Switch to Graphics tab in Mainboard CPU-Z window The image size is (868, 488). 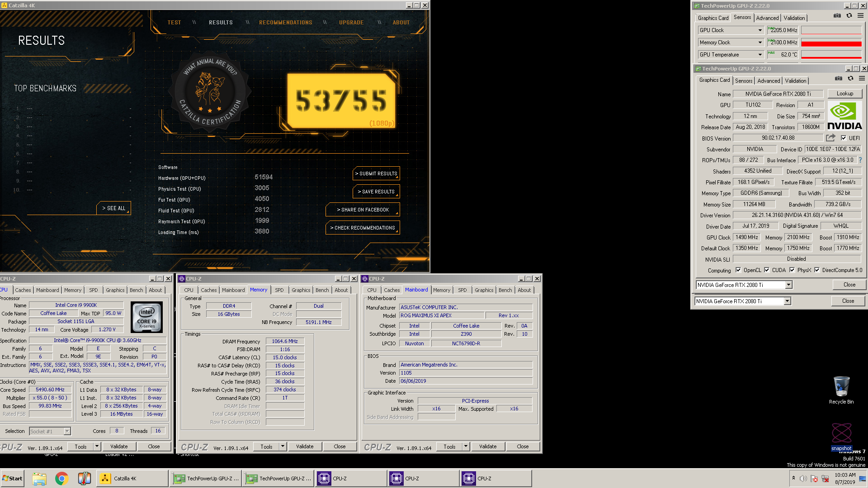[x=484, y=290]
